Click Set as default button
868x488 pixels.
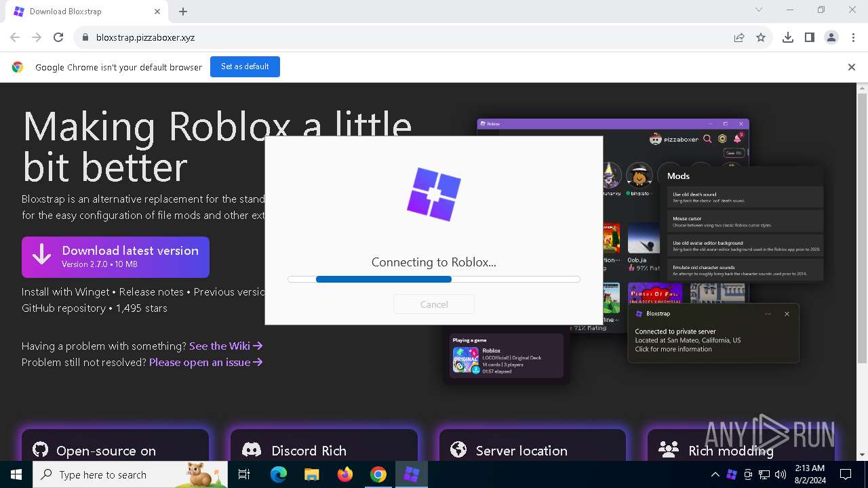point(245,66)
